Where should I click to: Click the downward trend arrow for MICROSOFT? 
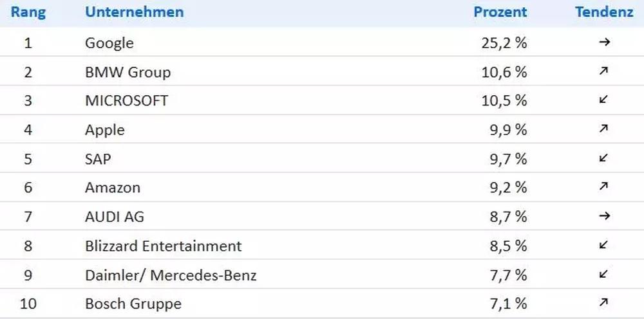coord(603,100)
